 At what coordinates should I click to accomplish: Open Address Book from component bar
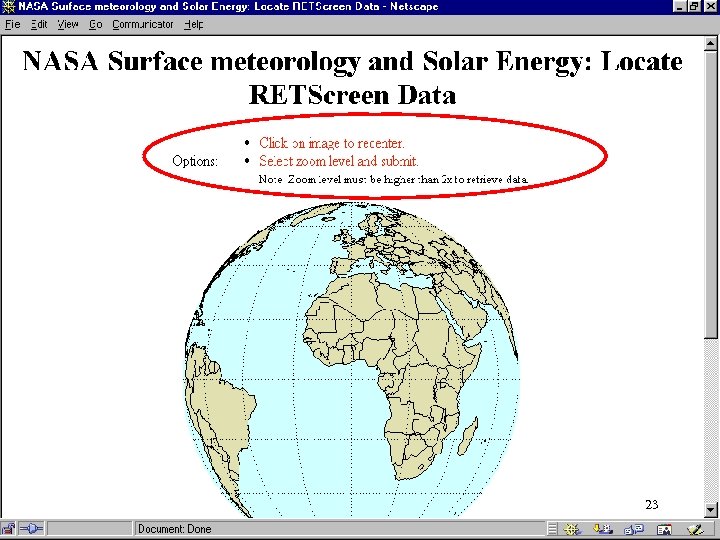pyautogui.click(x=664, y=529)
